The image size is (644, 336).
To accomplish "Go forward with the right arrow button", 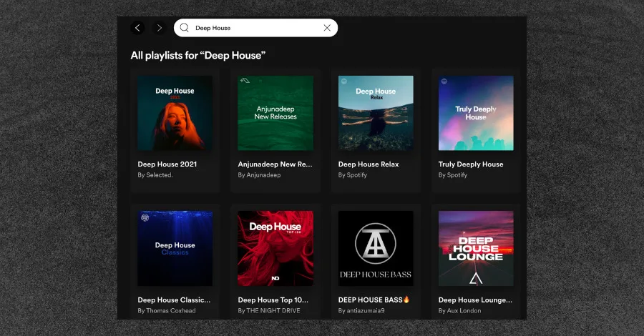I will click(x=160, y=28).
